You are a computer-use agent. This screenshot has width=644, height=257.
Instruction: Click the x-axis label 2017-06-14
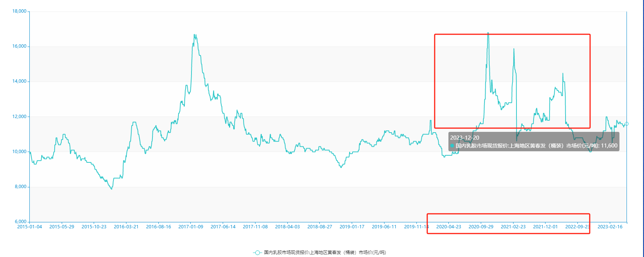tap(223, 226)
